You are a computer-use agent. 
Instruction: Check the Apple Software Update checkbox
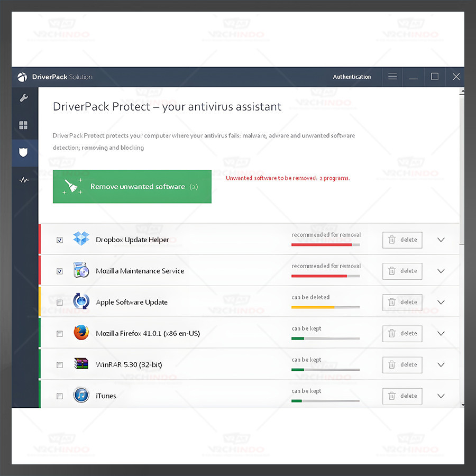pos(60,303)
